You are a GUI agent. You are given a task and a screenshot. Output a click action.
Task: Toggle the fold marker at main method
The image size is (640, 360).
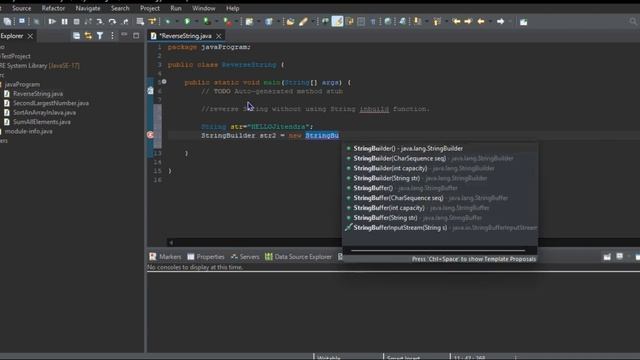(164, 82)
